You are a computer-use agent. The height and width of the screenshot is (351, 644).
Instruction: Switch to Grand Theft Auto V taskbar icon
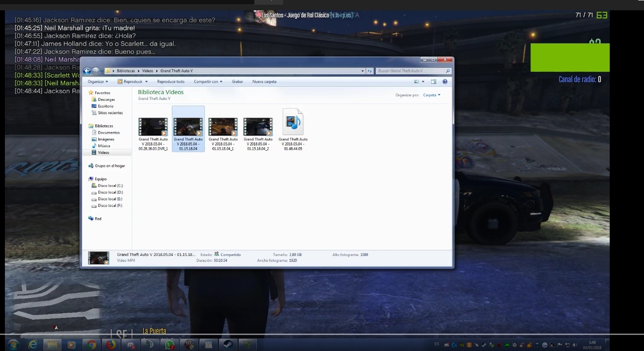click(248, 345)
